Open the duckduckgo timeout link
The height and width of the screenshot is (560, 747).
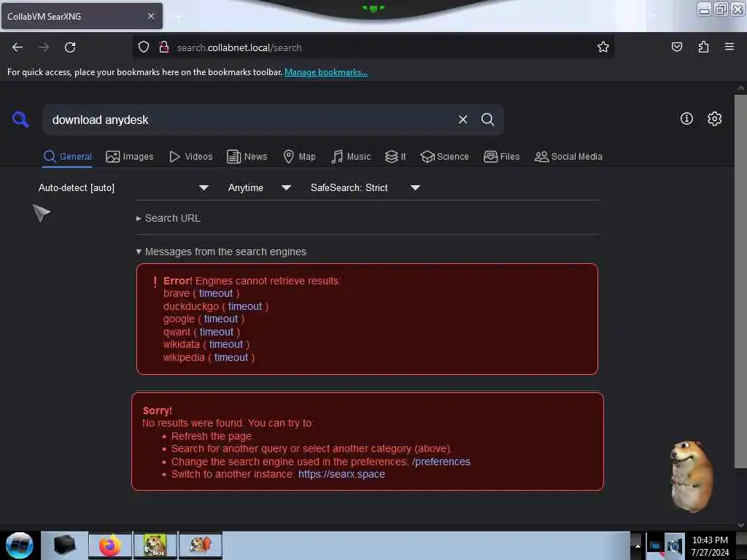click(x=245, y=306)
